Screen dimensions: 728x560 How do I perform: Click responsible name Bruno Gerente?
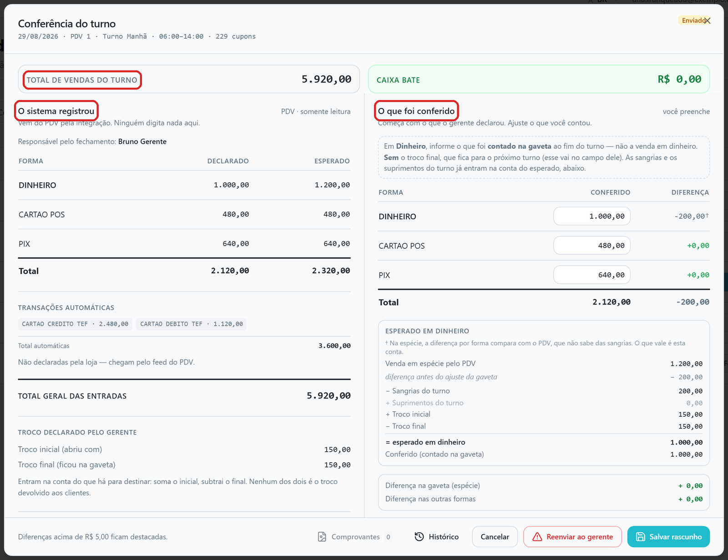pos(142,141)
